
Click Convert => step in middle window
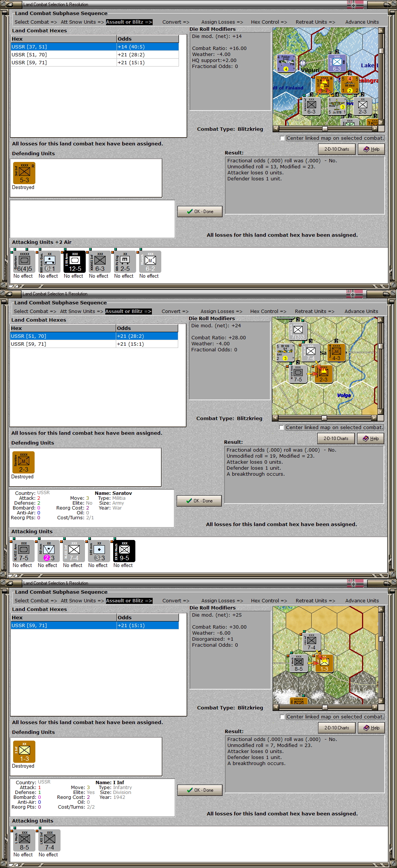click(x=175, y=312)
